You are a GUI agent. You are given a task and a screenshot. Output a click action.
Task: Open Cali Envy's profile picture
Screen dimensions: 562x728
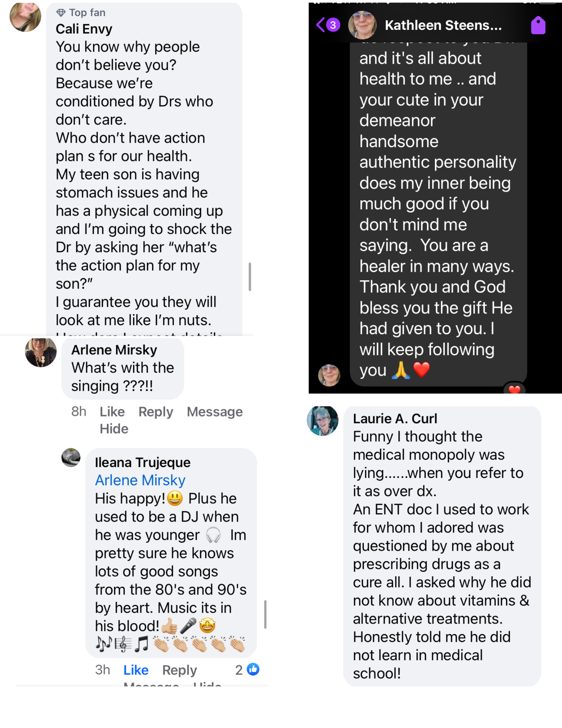(x=25, y=17)
